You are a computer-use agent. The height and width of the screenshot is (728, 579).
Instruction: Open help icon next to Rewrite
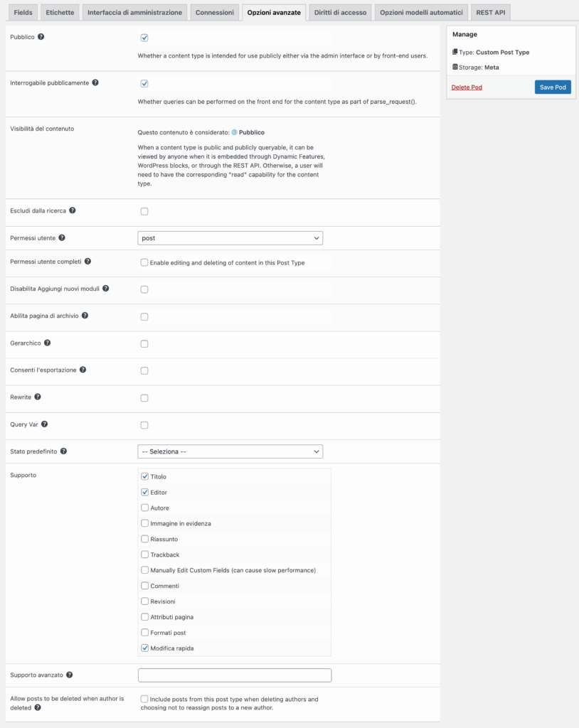[38, 397]
